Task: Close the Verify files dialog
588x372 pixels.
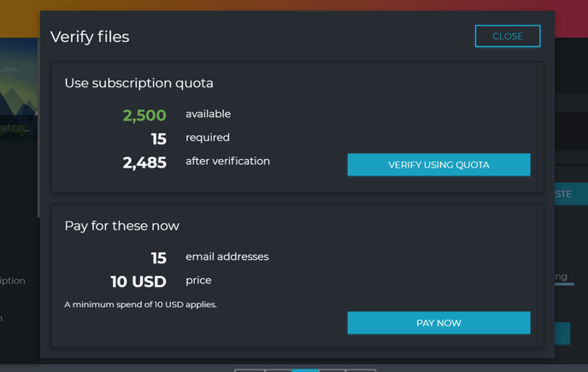Action: (x=508, y=36)
